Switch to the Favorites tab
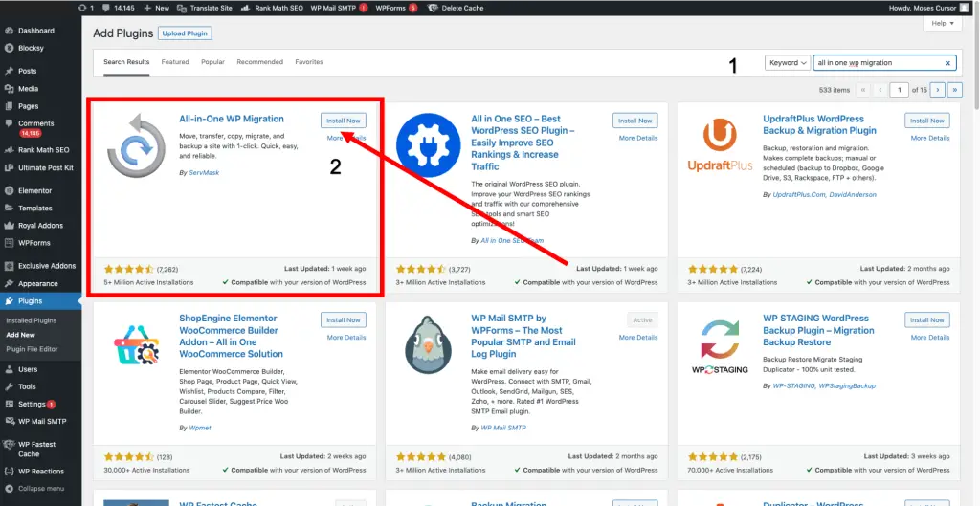980x506 pixels. click(x=309, y=62)
